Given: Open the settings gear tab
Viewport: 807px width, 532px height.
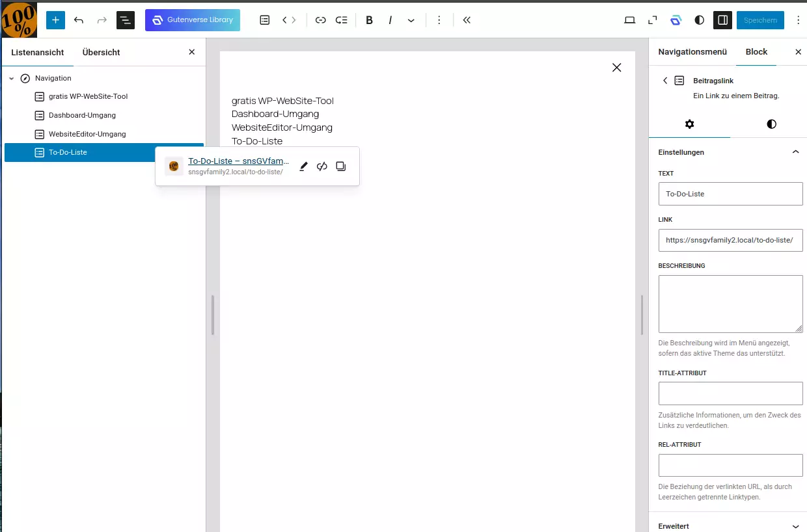Looking at the screenshot, I should [690, 124].
